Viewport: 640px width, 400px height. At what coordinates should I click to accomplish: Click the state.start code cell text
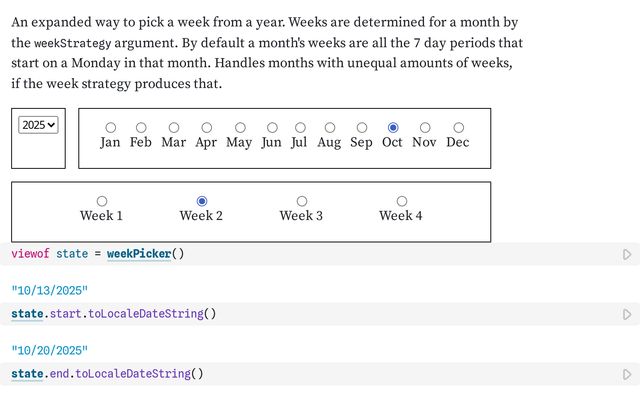pyautogui.click(x=113, y=314)
